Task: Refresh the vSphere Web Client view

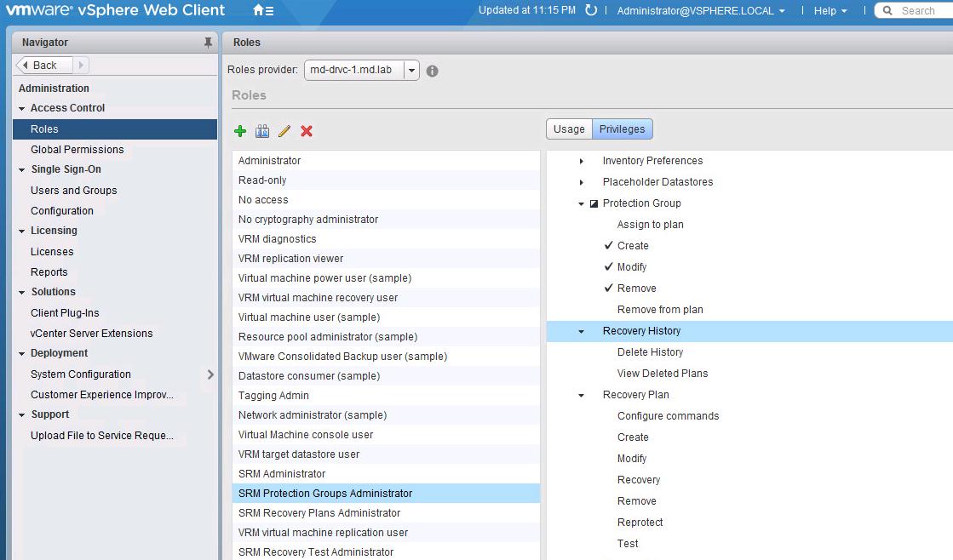Action: 591,10
